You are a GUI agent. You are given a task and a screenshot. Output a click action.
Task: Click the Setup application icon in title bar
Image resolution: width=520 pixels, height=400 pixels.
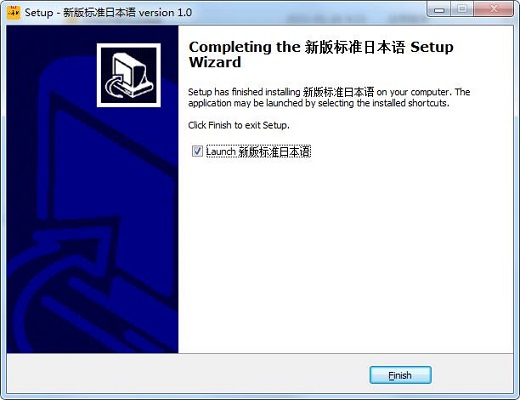(x=13, y=13)
